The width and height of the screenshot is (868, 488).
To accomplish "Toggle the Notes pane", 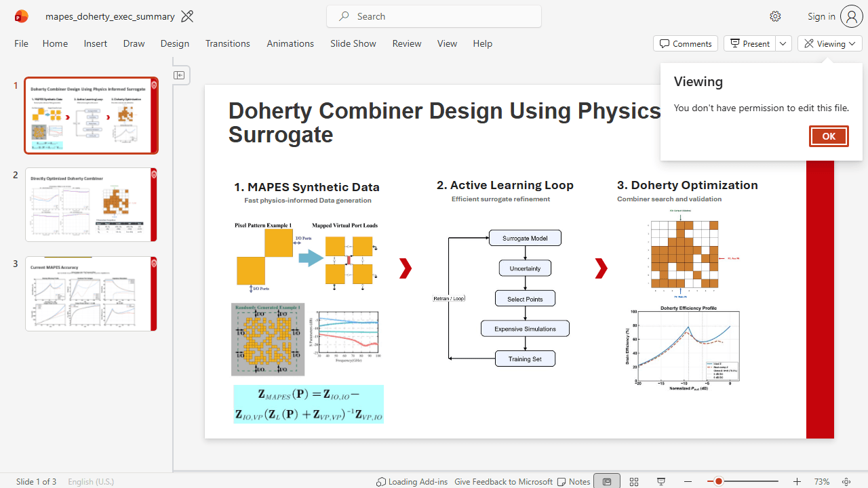I will tap(573, 481).
